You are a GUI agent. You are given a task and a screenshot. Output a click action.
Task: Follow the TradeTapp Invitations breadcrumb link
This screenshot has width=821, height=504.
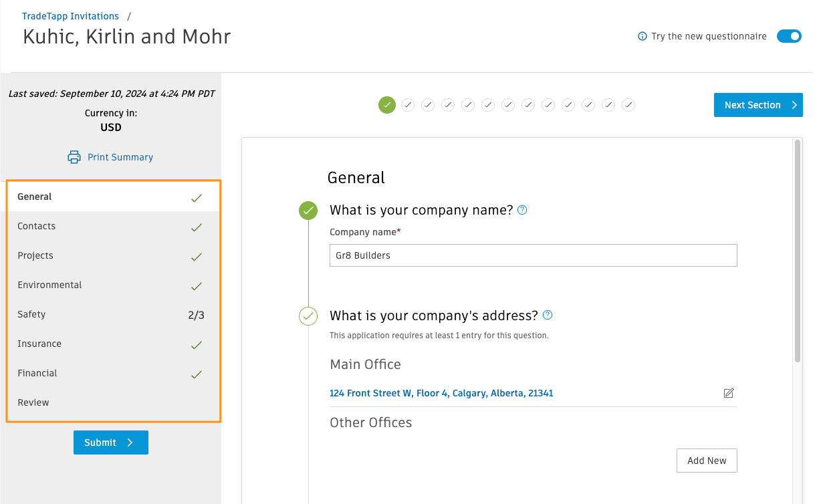pyautogui.click(x=70, y=15)
